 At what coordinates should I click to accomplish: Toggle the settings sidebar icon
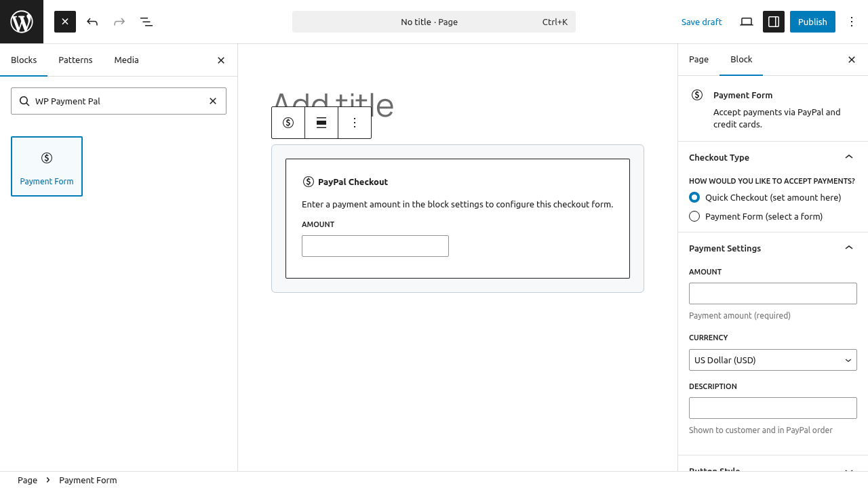pos(774,22)
